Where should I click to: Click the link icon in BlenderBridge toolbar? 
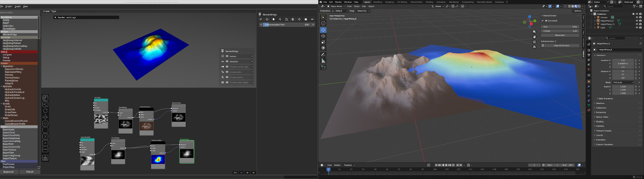(312, 19)
